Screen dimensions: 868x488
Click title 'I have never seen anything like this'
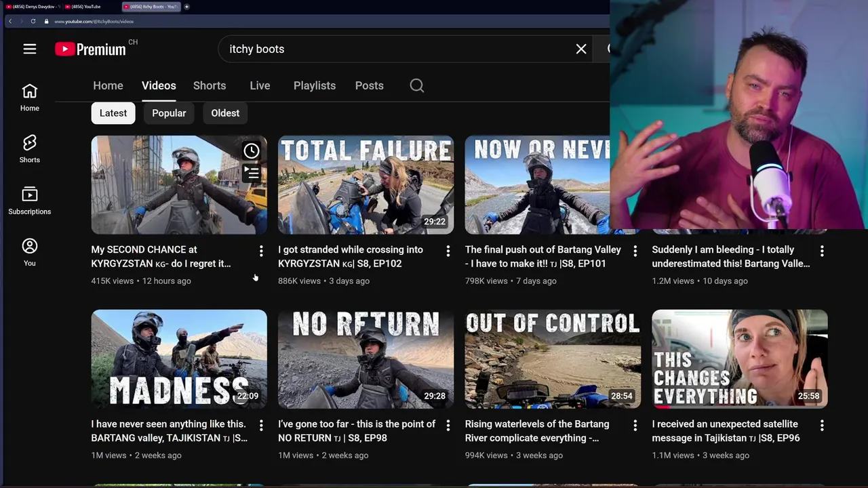[x=170, y=430]
